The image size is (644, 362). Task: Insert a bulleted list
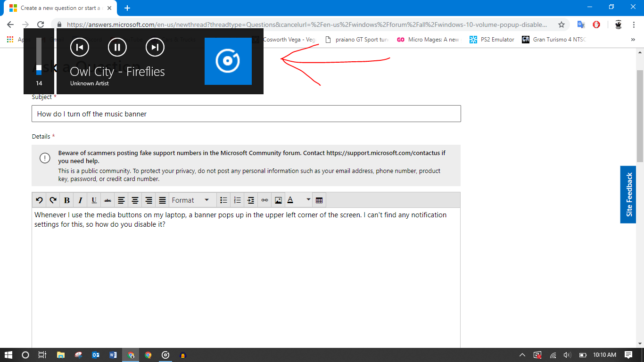pyautogui.click(x=224, y=200)
